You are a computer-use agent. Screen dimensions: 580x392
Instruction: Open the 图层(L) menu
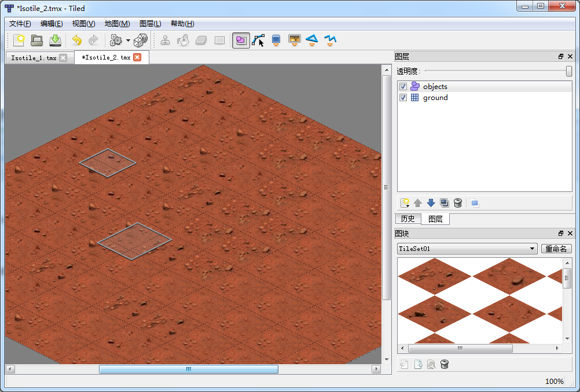click(x=150, y=24)
